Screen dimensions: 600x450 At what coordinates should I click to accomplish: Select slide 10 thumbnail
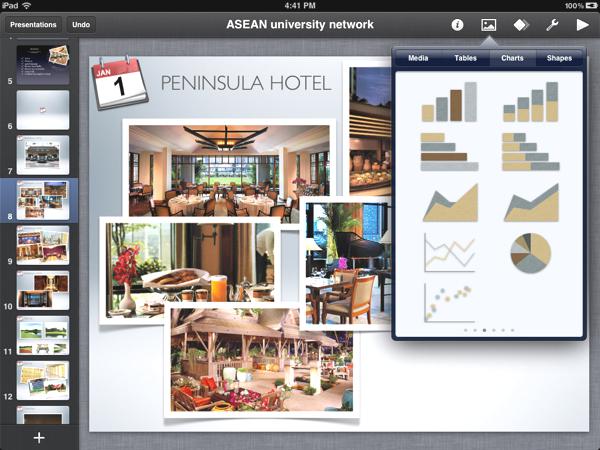point(43,290)
